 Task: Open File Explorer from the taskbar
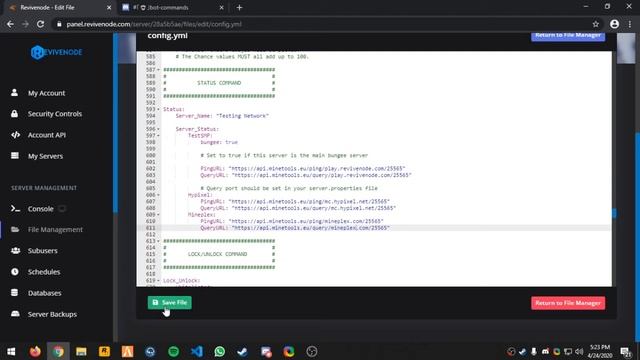click(81, 351)
